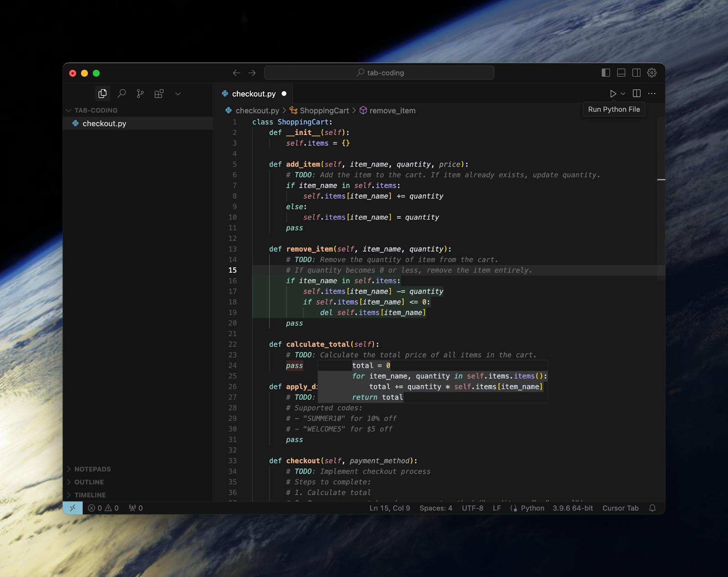This screenshot has width=728, height=577.
Task: Click the class icon beside ShoppingCart breadcrumb
Action: [293, 110]
